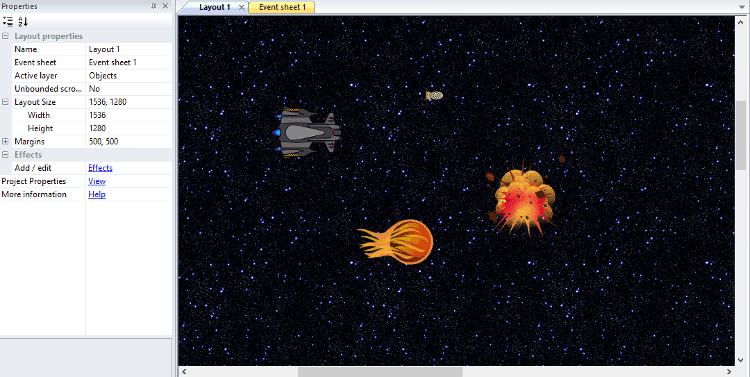The height and width of the screenshot is (377, 750).
Task: Close the Layout 1 tab
Action: click(x=242, y=7)
